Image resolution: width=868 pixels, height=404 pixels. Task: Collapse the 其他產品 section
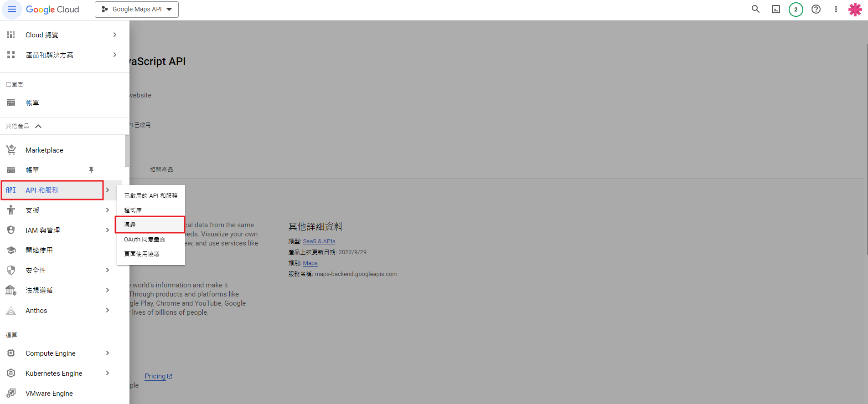coord(38,126)
